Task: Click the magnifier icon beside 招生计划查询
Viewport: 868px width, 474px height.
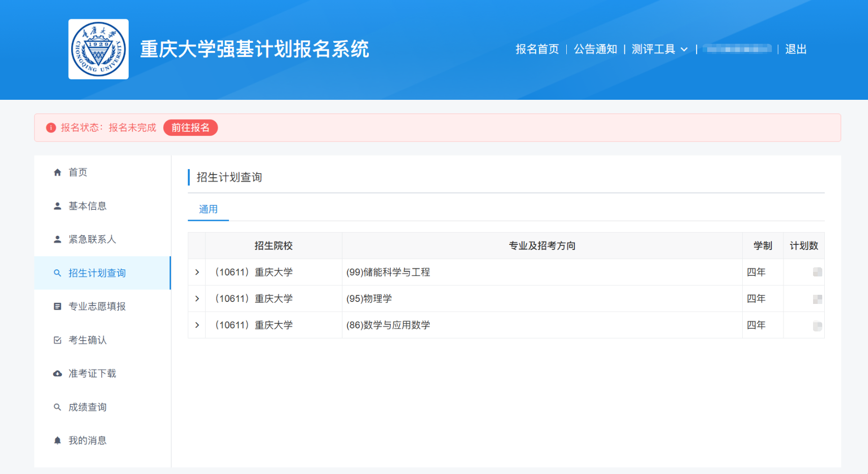Action: (x=57, y=273)
